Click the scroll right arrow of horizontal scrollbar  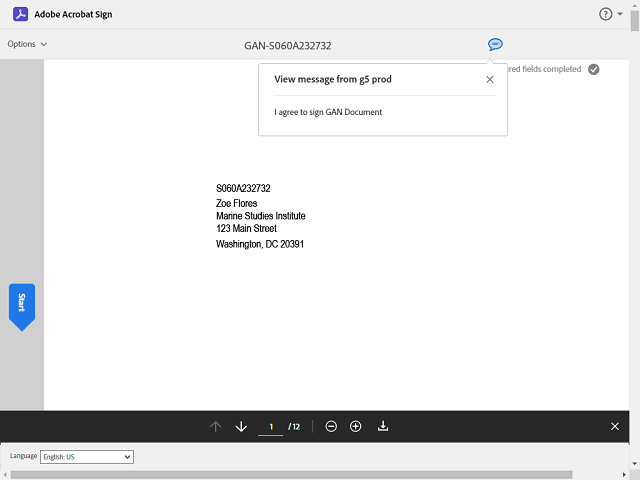pos(624,475)
